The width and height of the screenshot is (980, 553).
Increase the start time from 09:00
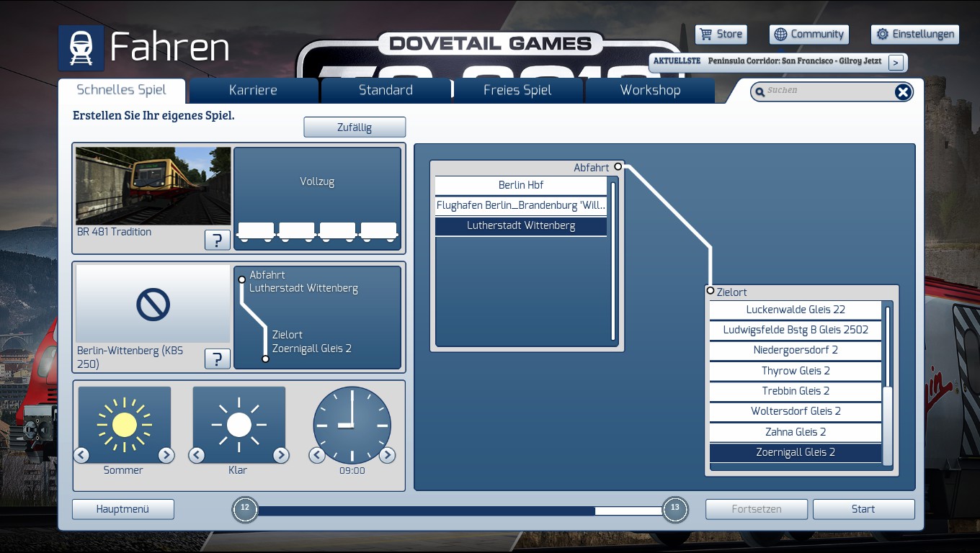pyautogui.click(x=387, y=455)
